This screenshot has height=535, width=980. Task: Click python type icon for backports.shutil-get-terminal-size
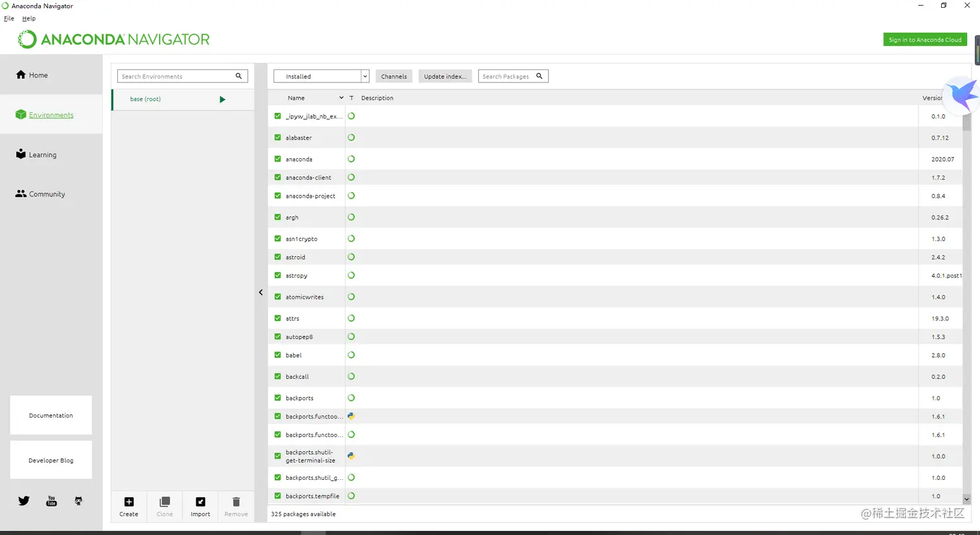point(351,456)
